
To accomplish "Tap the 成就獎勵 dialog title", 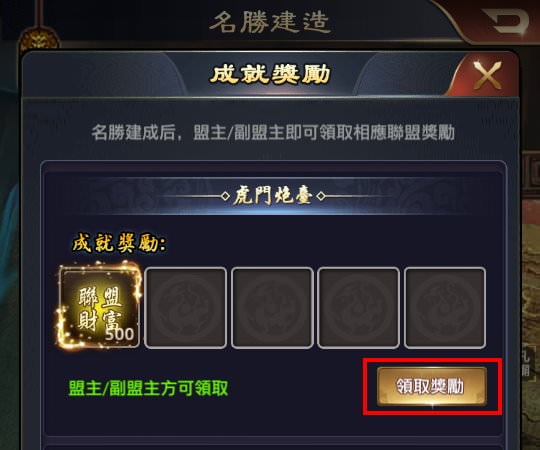I will coord(271,75).
